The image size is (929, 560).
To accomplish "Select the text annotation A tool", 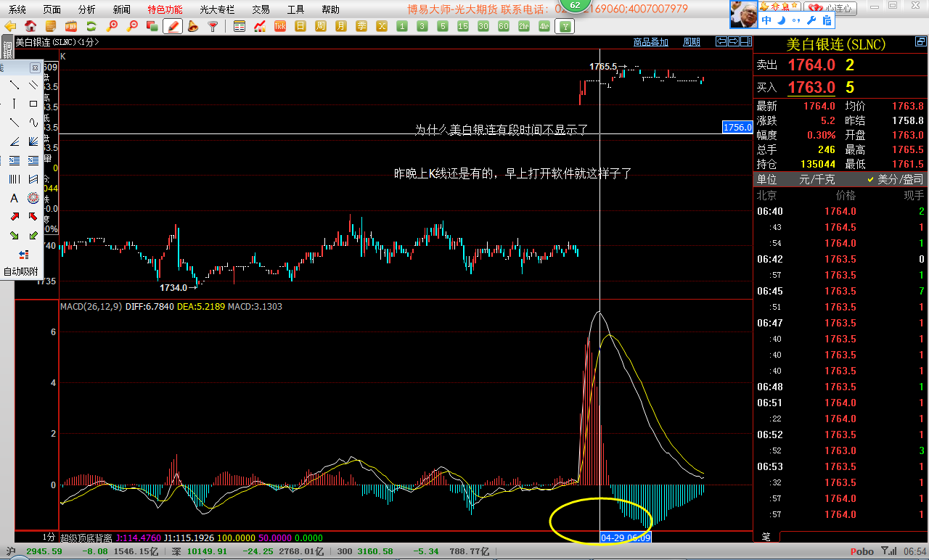I will click(13, 199).
